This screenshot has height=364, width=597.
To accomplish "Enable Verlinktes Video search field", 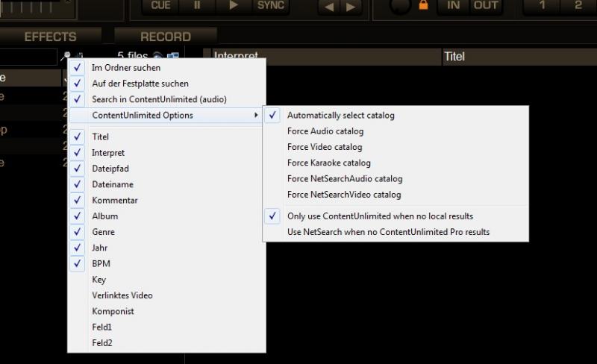I will pyautogui.click(x=166, y=295).
